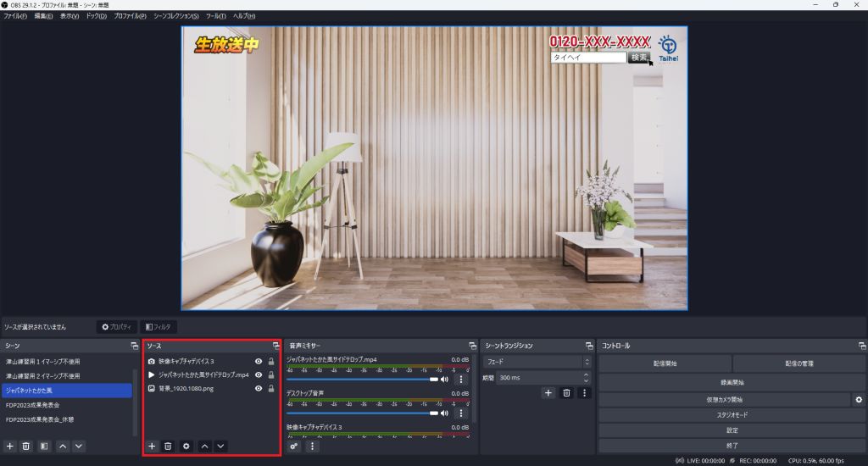
Task: Open the シーンコレクション(S) menu
Action: point(176,16)
